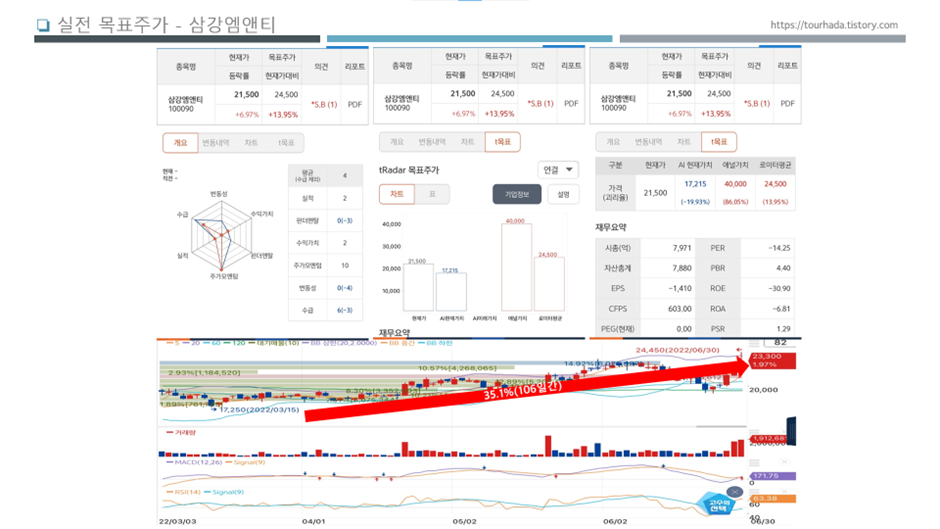
Task: Click the purple 171.75 MACD value tag
Action: click(x=772, y=476)
